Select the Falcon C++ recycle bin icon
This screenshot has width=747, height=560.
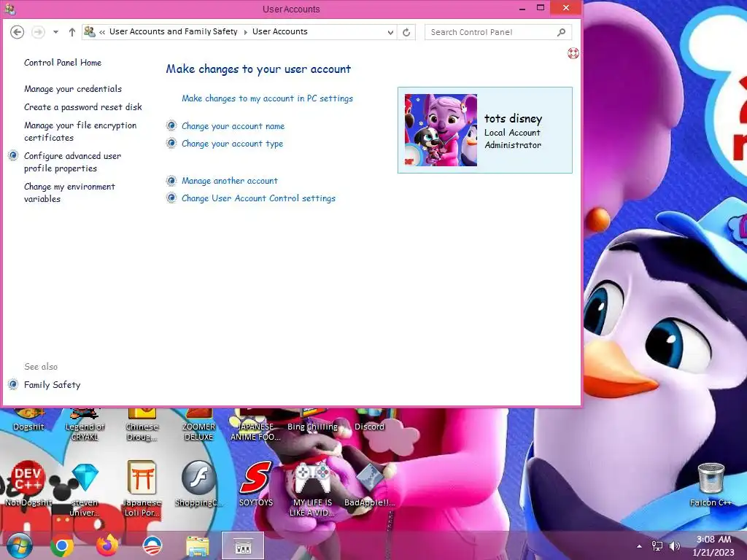click(711, 485)
